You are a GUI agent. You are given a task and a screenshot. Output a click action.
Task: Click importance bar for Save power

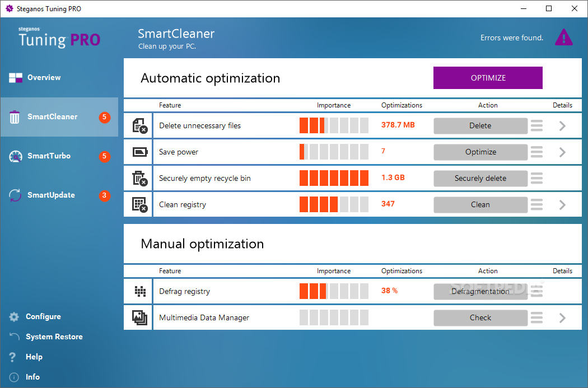334,152
